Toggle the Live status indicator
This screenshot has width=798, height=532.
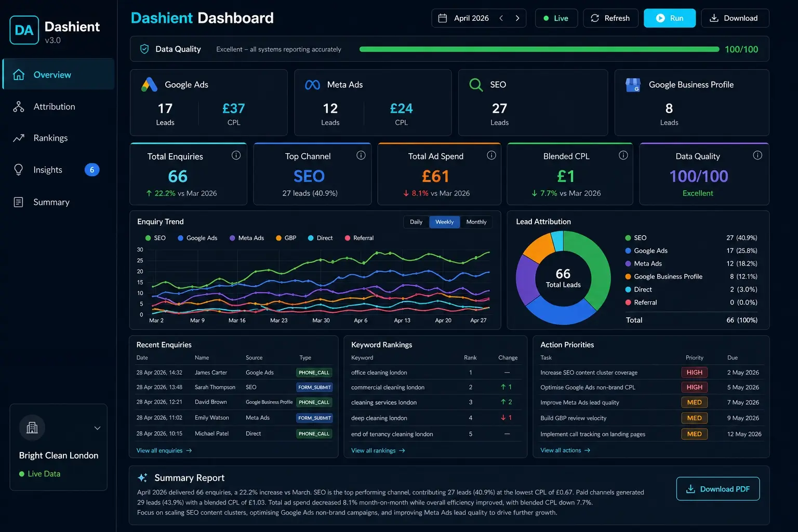click(x=556, y=18)
